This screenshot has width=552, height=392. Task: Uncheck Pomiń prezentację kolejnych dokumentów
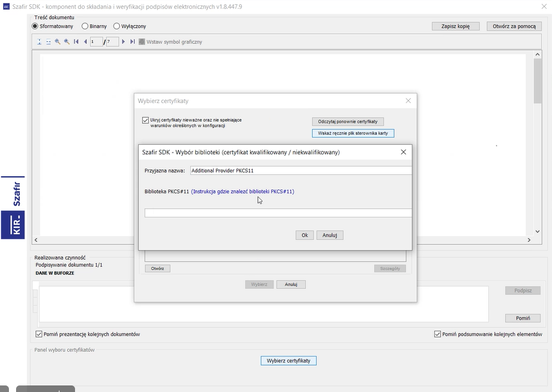pos(39,334)
